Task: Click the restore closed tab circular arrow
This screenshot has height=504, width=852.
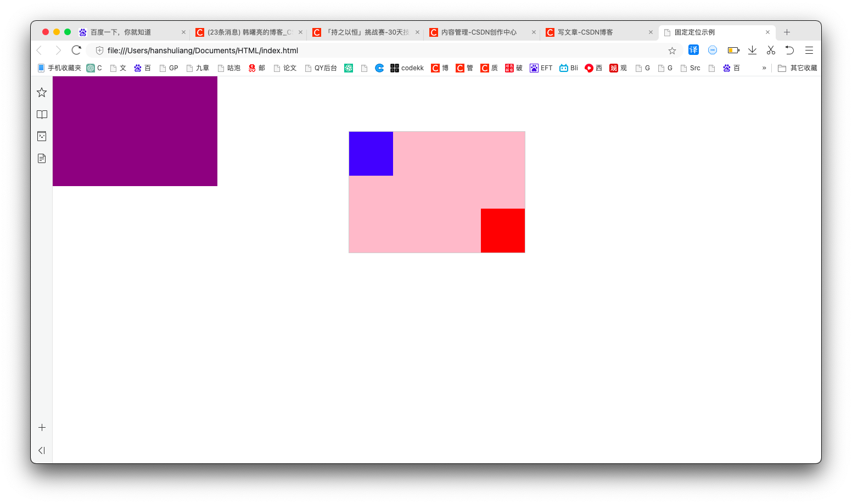Action: coord(789,50)
